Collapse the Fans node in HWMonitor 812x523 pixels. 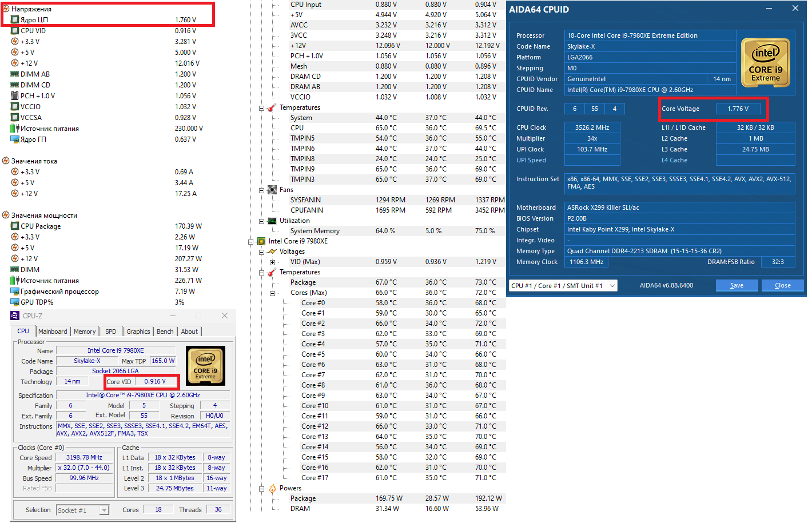click(261, 190)
